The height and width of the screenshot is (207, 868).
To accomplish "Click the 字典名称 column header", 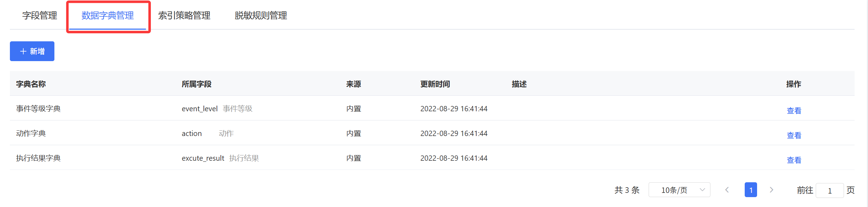I will pos(31,84).
